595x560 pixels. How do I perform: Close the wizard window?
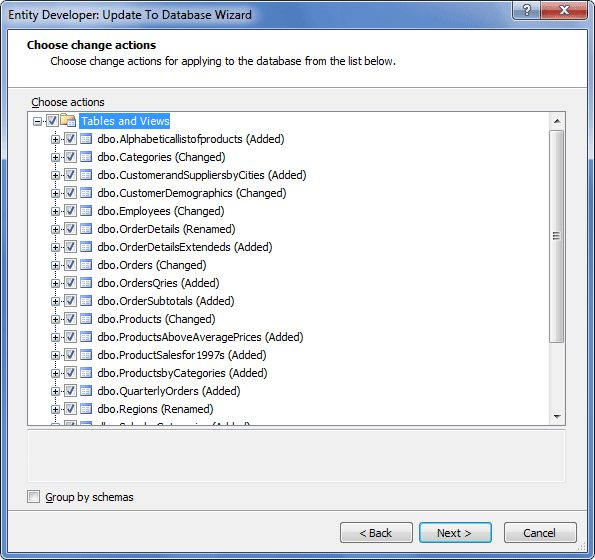[564, 10]
